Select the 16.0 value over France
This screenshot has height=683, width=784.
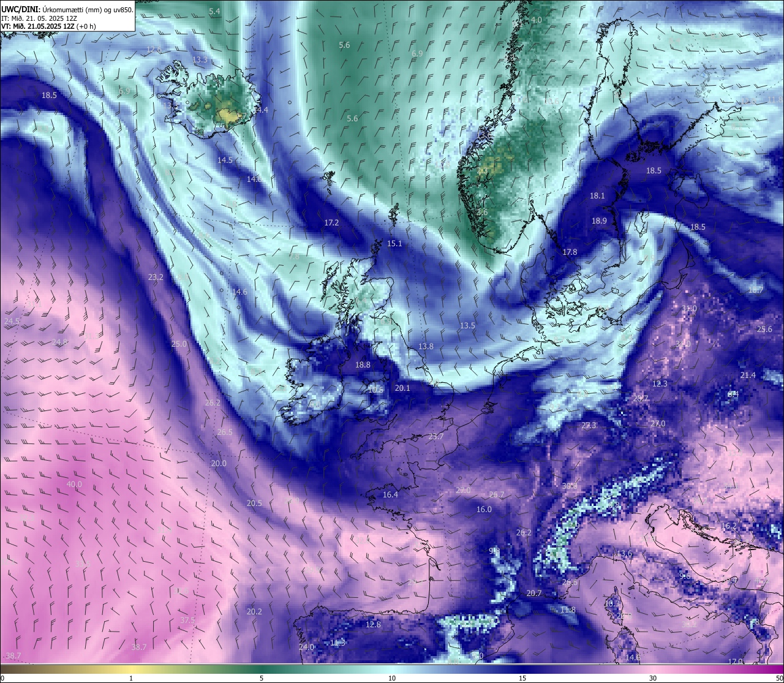click(484, 510)
